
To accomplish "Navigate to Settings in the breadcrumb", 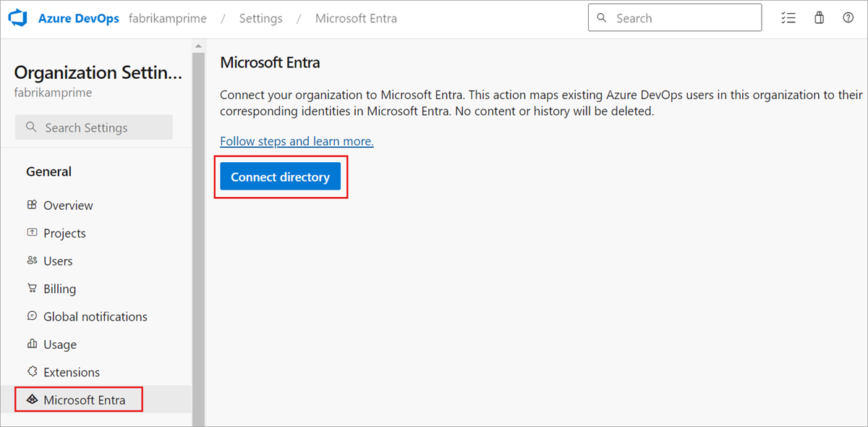I will coord(260,18).
